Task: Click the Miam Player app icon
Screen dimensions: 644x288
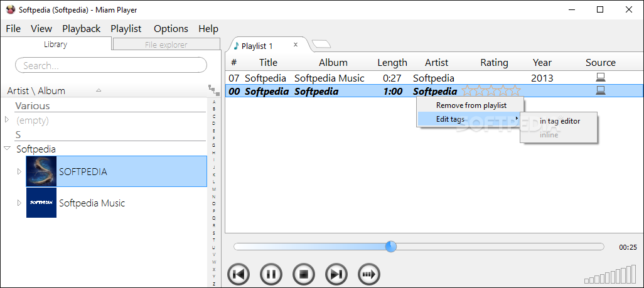Action: [11, 9]
